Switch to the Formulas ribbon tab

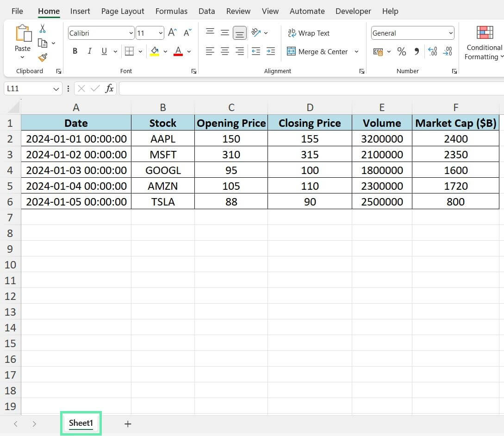click(171, 11)
